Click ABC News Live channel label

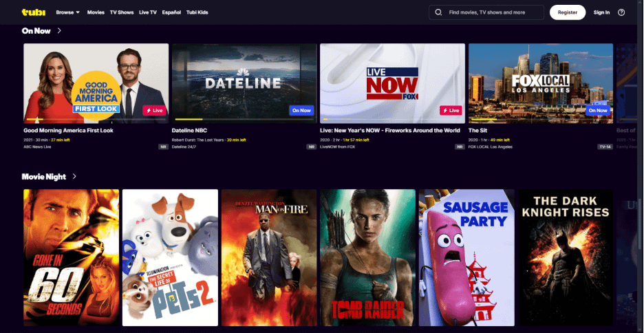click(x=37, y=147)
